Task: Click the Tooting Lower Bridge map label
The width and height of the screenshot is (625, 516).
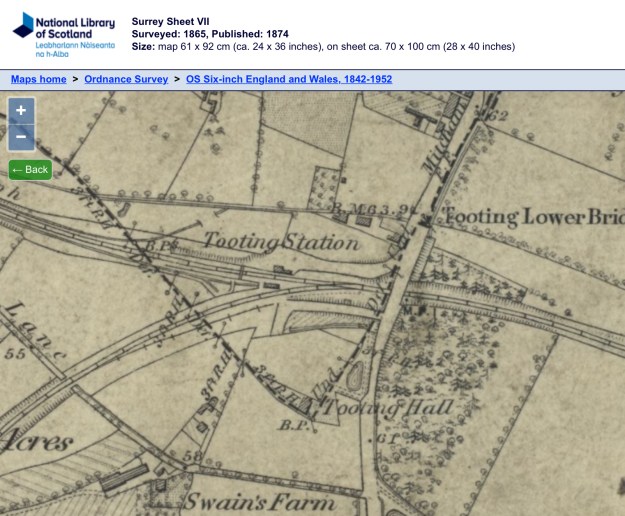Action: pos(532,216)
